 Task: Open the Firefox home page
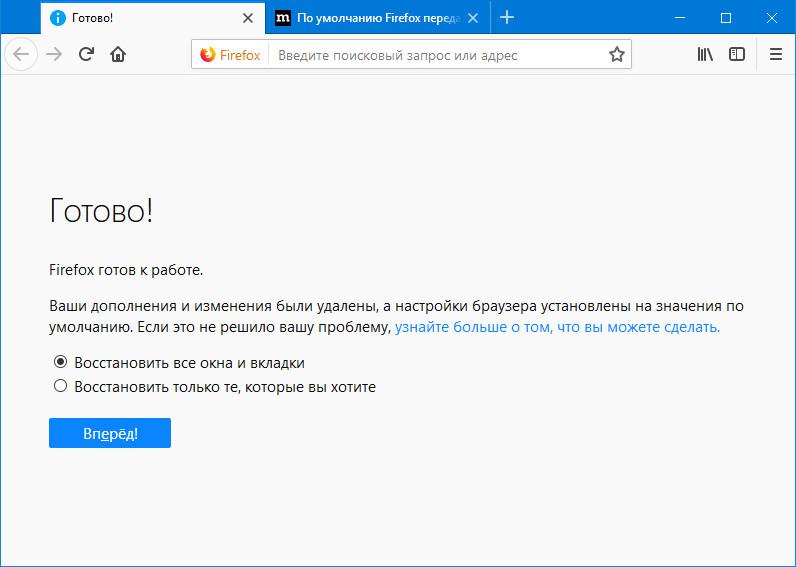pos(118,54)
